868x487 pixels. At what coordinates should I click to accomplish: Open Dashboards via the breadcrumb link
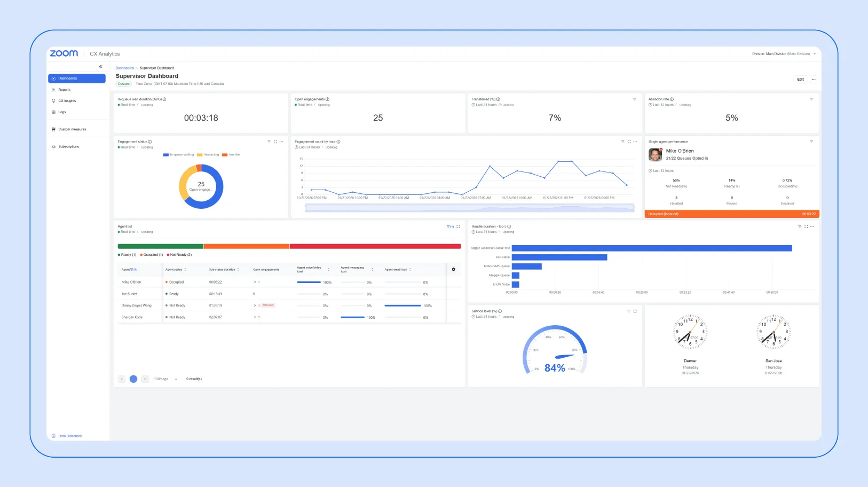pos(124,68)
